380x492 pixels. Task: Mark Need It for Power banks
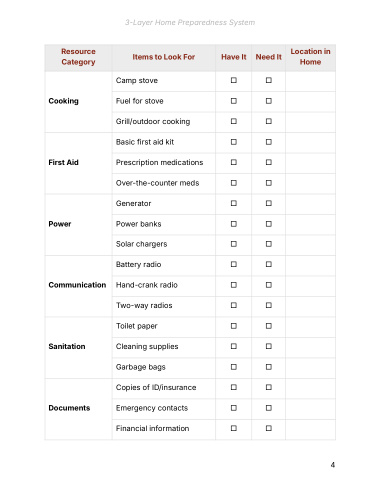click(x=269, y=224)
